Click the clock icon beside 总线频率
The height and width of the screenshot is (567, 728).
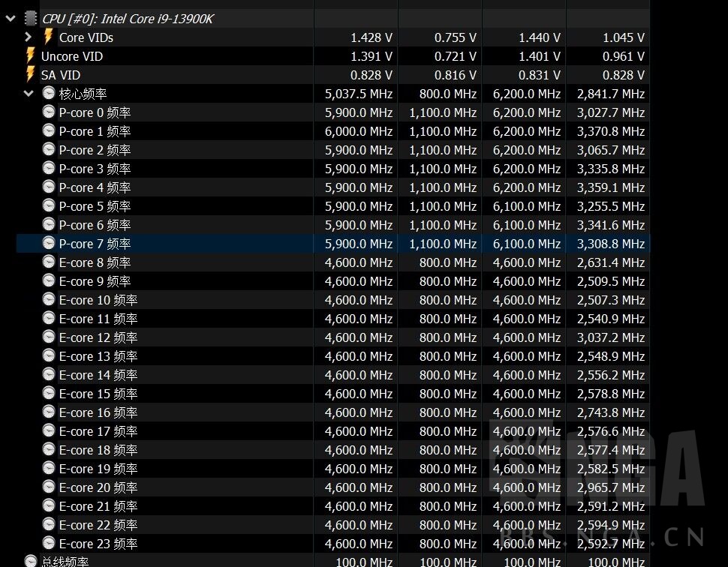click(x=31, y=561)
